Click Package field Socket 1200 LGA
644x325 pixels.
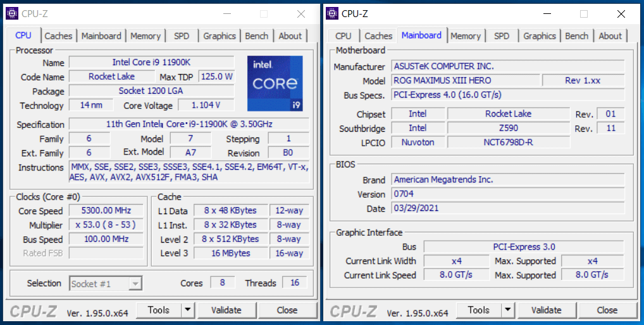pos(152,91)
